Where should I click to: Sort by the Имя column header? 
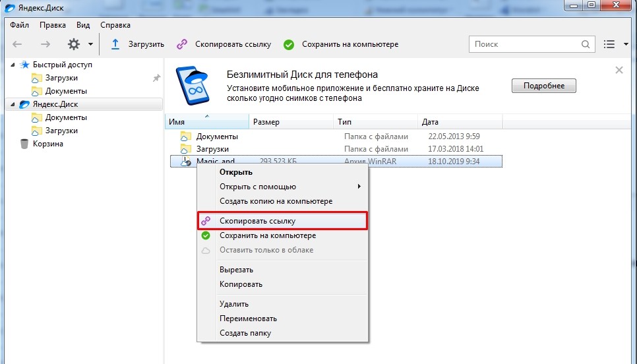coord(207,122)
